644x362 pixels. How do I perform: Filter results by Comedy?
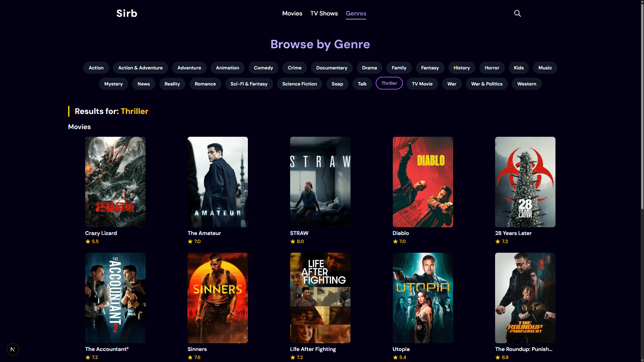click(263, 68)
